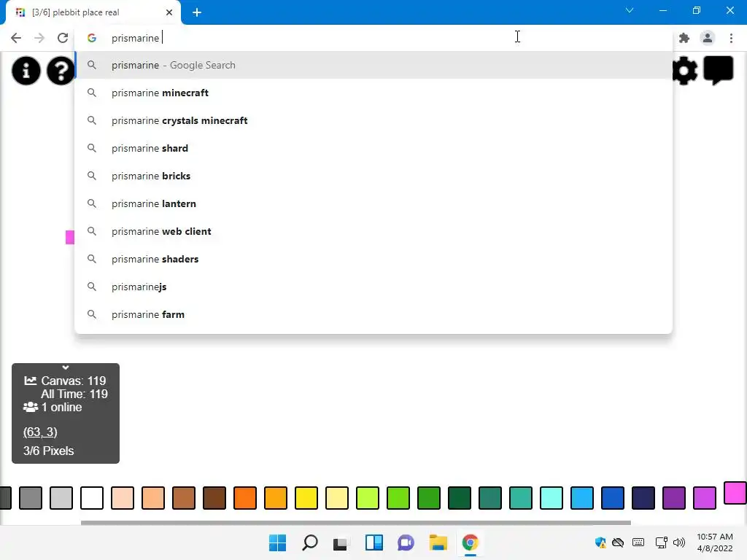This screenshot has height=560, width=747.
Task: Open the Chrome three-dot menu
Action: (x=731, y=38)
